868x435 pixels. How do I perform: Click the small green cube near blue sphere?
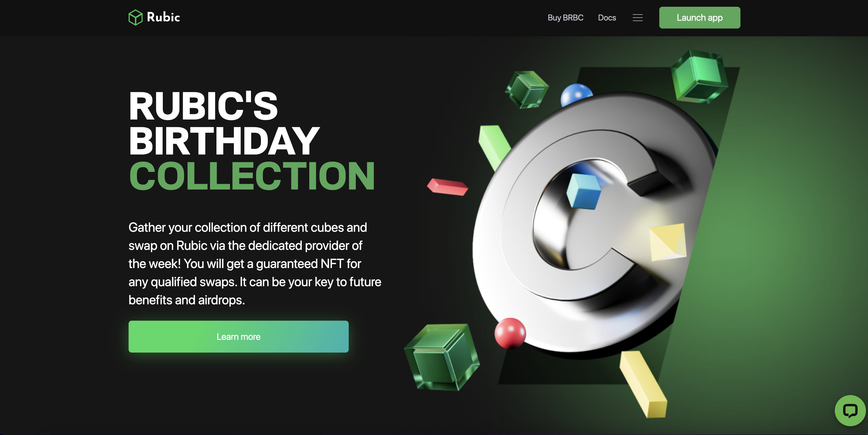tap(527, 89)
